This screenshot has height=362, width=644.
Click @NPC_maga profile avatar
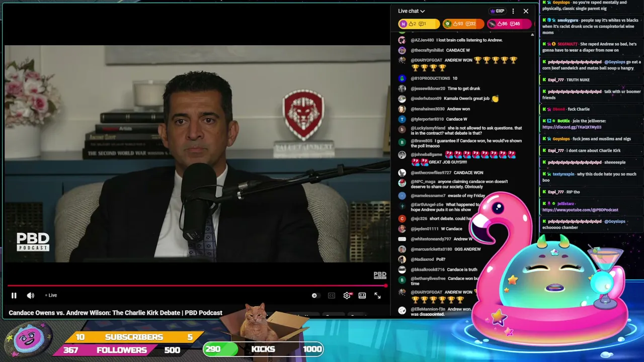(402, 183)
